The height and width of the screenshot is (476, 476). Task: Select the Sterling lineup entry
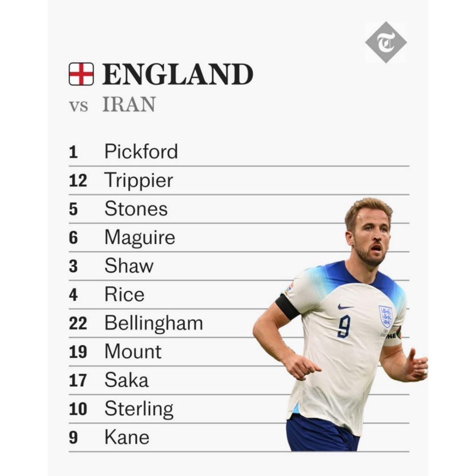pos(139,409)
